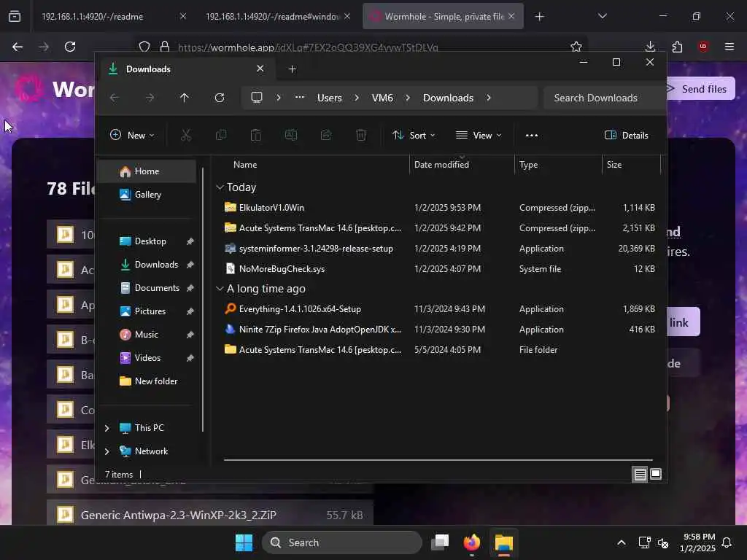The height and width of the screenshot is (560, 747).
Task: Click the Share icon in Explorer toolbar
Action: [326, 135]
